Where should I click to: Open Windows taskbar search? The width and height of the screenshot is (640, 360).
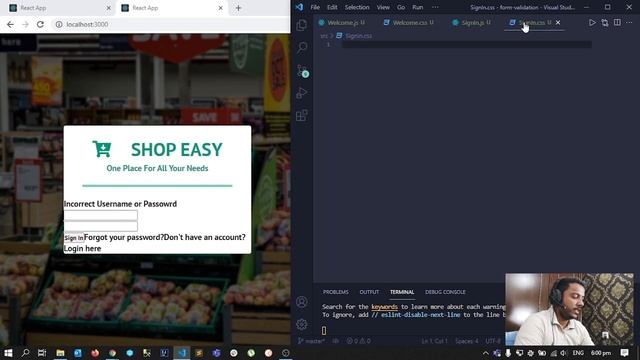point(25,353)
